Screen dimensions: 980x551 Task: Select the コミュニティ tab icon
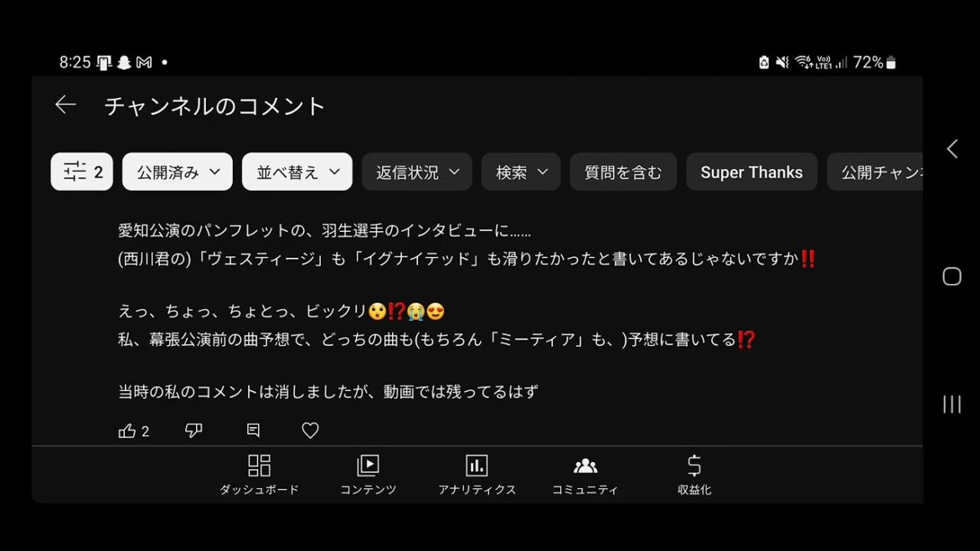(x=585, y=475)
